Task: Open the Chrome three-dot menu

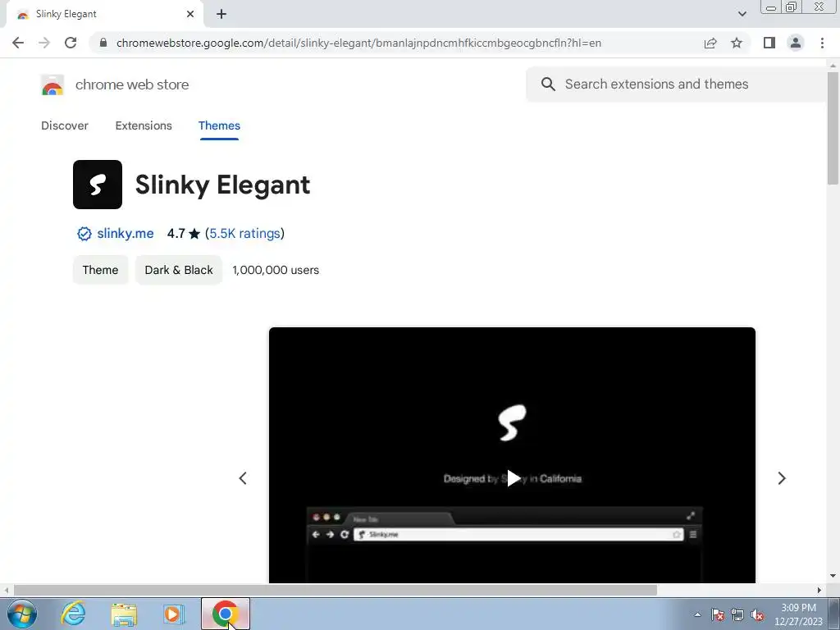Action: pyautogui.click(x=822, y=43)
